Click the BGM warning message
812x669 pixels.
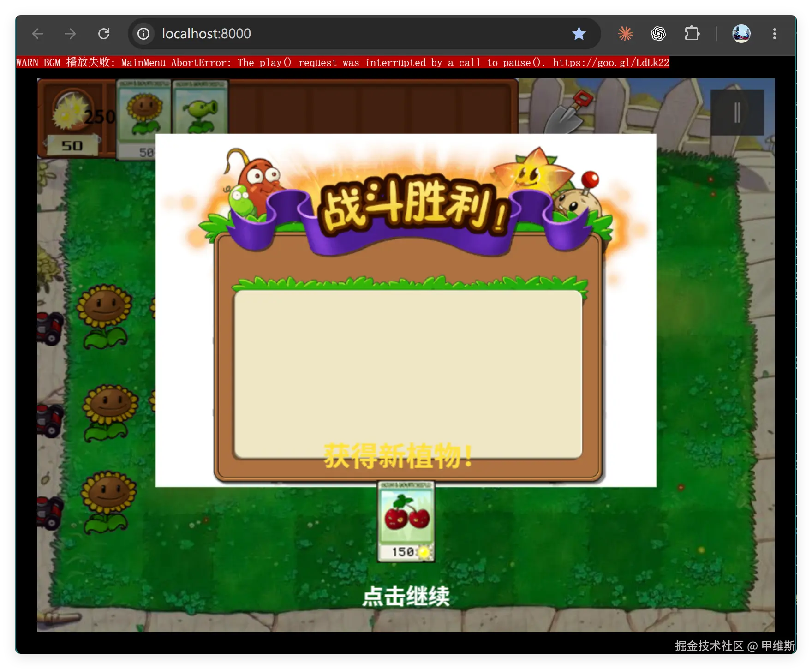342,62
